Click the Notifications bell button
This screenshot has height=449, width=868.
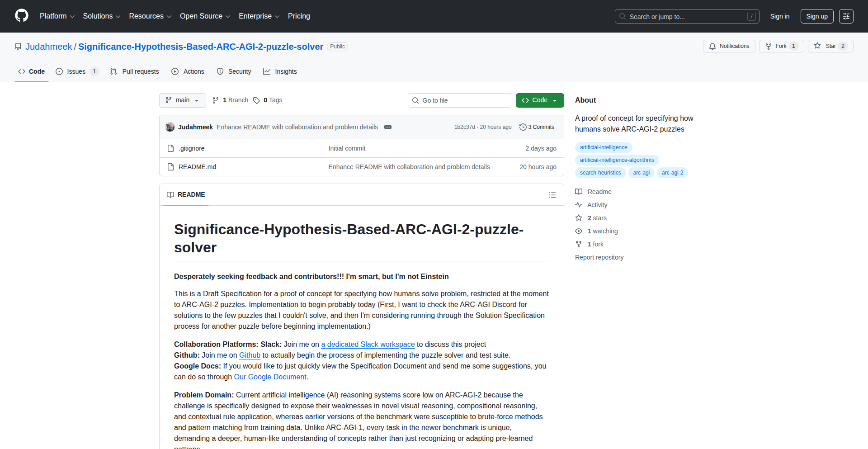pyautogui.click(x=729, y=46)
